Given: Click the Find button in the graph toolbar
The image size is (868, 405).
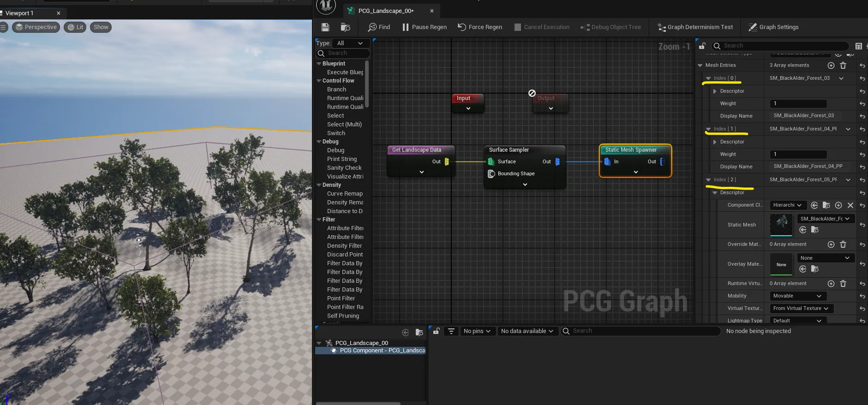Looking at the screenshot, I should [x=379, y=27].
